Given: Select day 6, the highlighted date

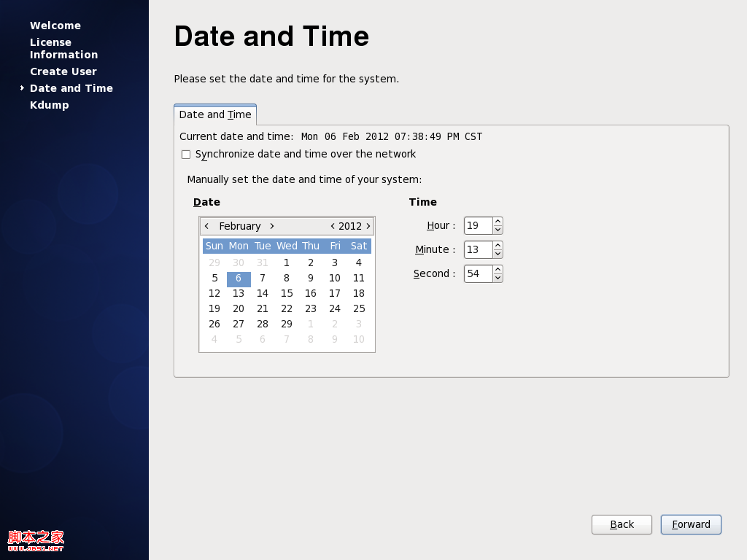Looking at the screenshot, I should click(239, 278).
